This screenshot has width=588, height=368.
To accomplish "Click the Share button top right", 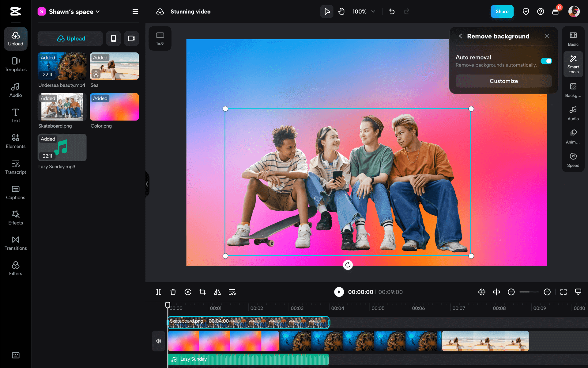I will (502, 11).
